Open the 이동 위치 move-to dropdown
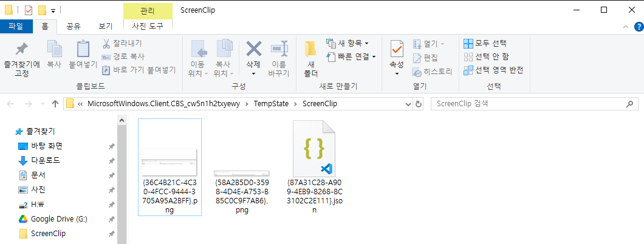 point(199,58)
